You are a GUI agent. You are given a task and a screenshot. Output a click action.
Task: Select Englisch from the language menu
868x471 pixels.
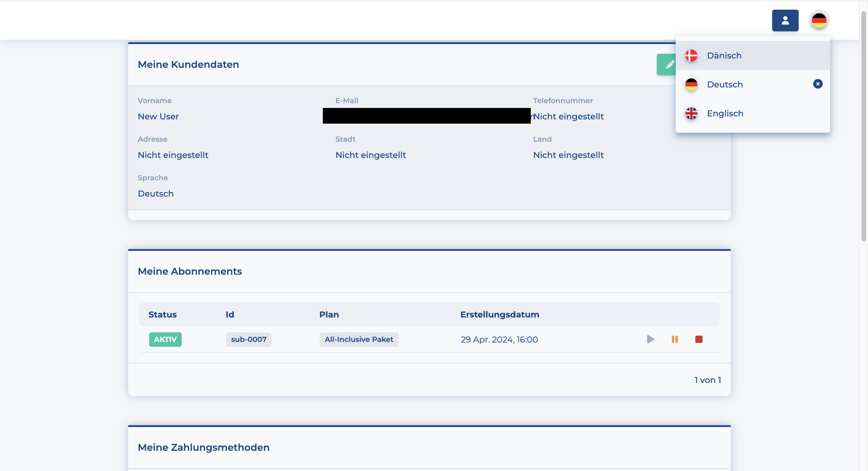[x=753, y=113]
